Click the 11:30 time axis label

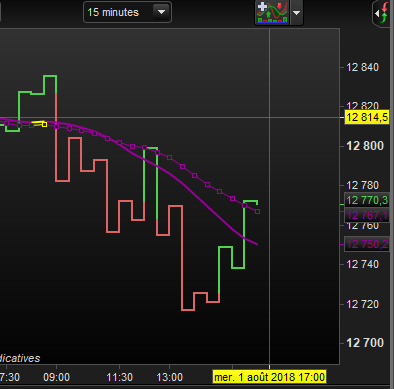(x=119, y=377)
